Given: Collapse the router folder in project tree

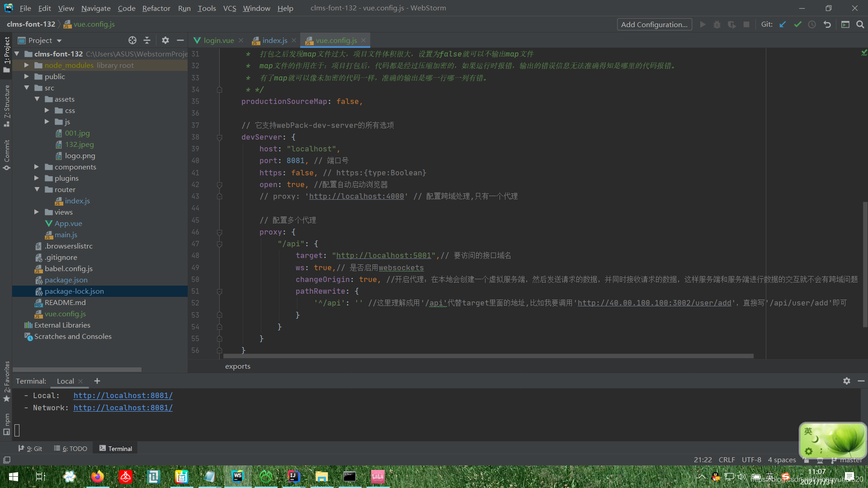Looking at the screenshot, I should tap(37, 189).
